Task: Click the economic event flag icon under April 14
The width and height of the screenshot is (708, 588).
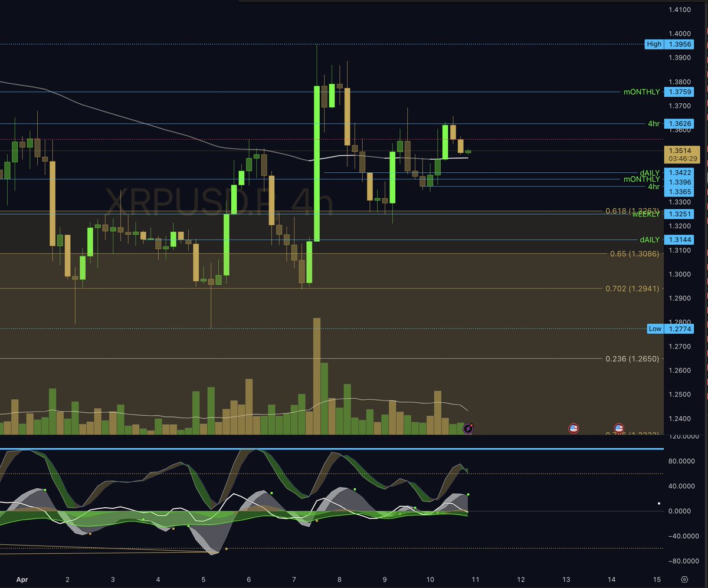Action: [x=618, y=428]
